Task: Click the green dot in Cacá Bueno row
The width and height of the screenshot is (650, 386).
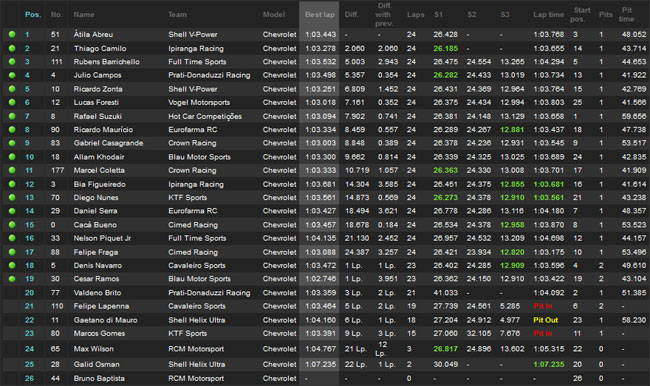Action: 12,225
